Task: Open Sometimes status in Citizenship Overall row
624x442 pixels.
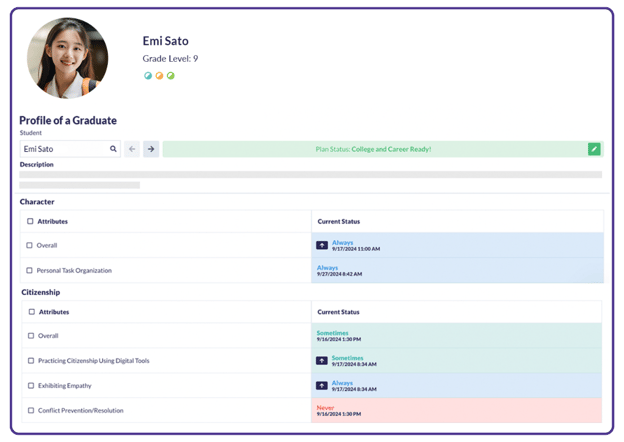Action: tap(332, 333)
